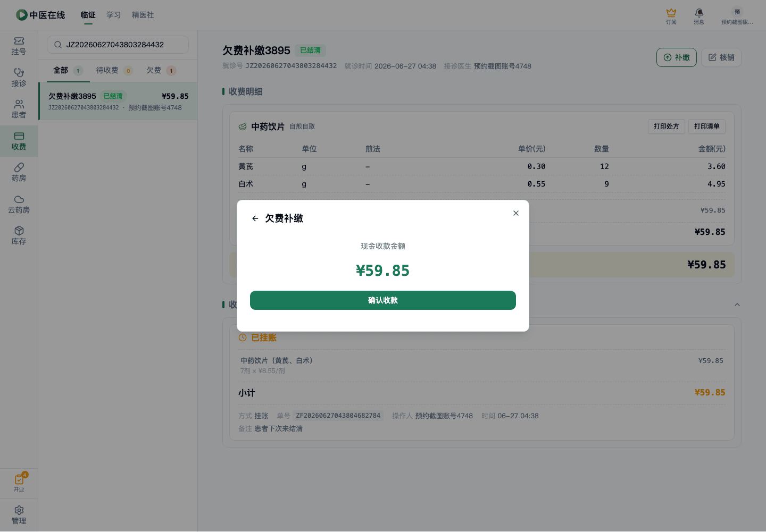
Task: Click the 自煎自取 label
Action: pos(302,126)
